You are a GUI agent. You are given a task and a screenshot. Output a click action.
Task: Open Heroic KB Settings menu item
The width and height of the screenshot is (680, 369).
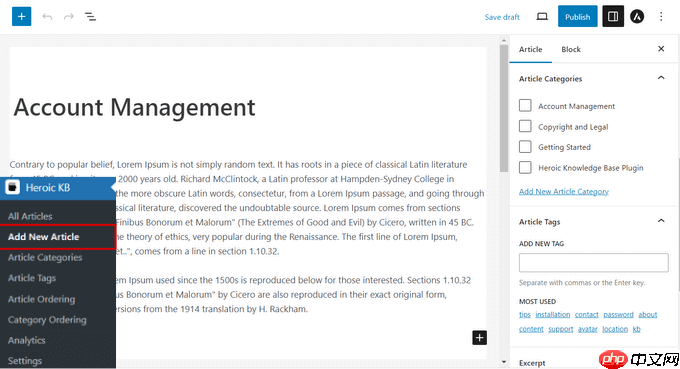(x=25, y=361)
